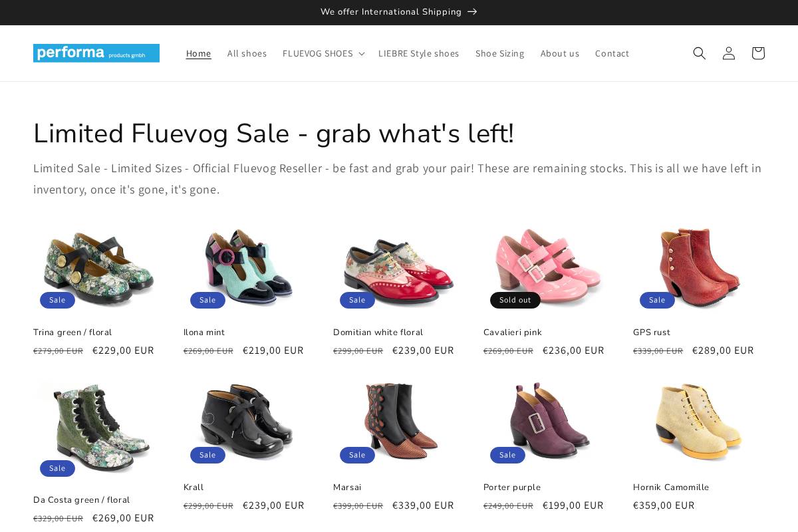This screenshot has height=532, width=798.
Task: Click the €236,00 EUR price of Cavalieri pink
Action: [573, 350]
